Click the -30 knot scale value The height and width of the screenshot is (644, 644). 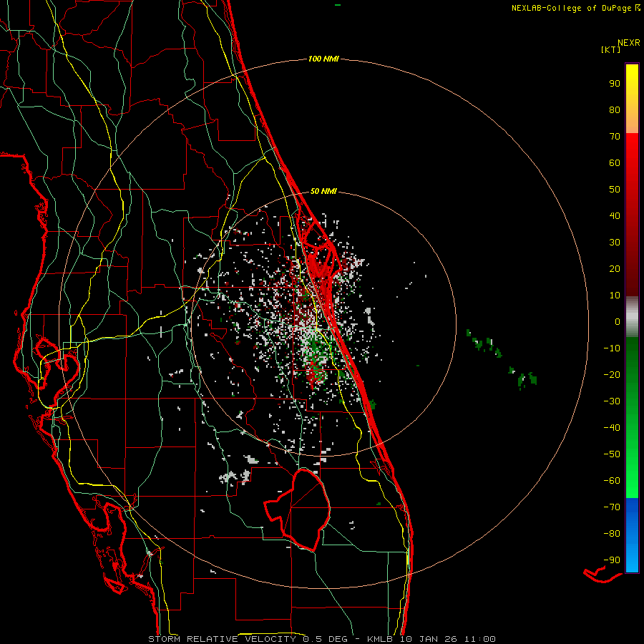pos(612,401)
